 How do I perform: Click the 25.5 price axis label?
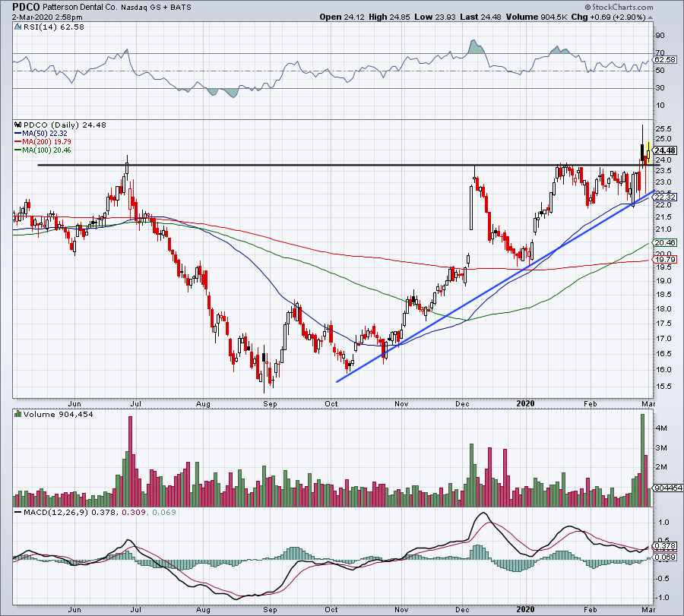point(663,128)
